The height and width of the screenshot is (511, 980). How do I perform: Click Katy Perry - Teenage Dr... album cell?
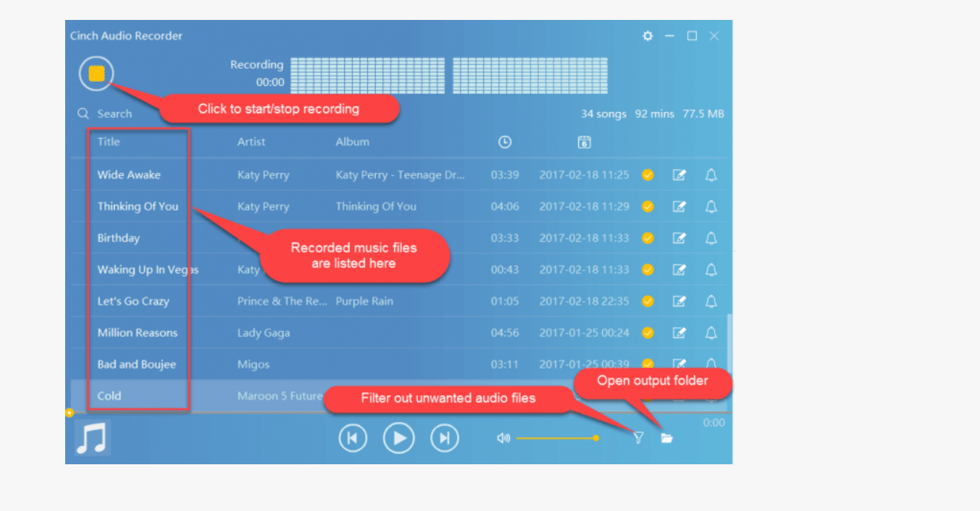pyautogui.click(x=400, y=175)
